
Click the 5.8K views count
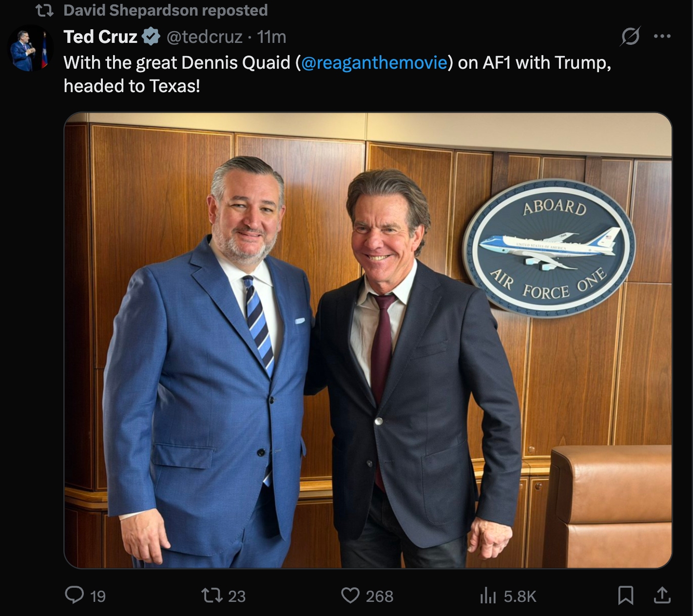(520, 596)
